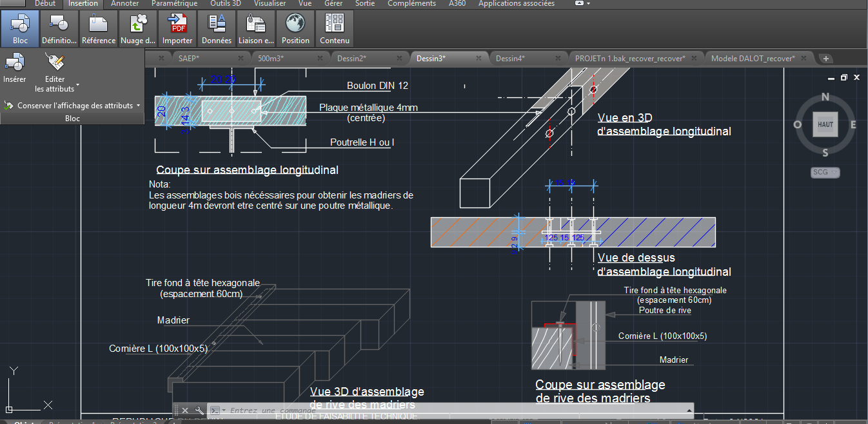
Task: Open the Liaison et extraction panel
Action: point(256,28)
